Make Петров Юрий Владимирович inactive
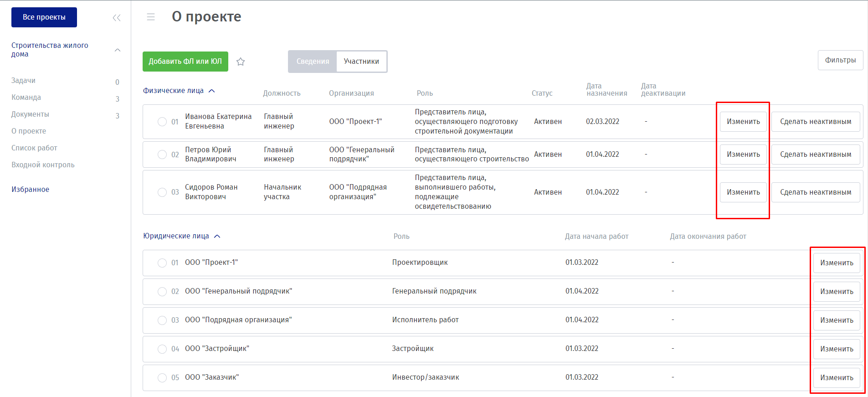Viewport: 868px width, 397px height. (x=815, y=155)
